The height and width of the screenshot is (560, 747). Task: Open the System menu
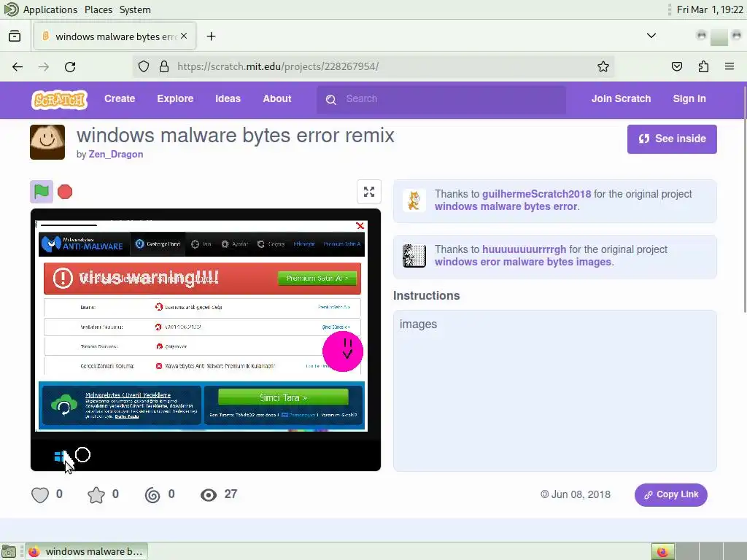[x=135, y=9]
